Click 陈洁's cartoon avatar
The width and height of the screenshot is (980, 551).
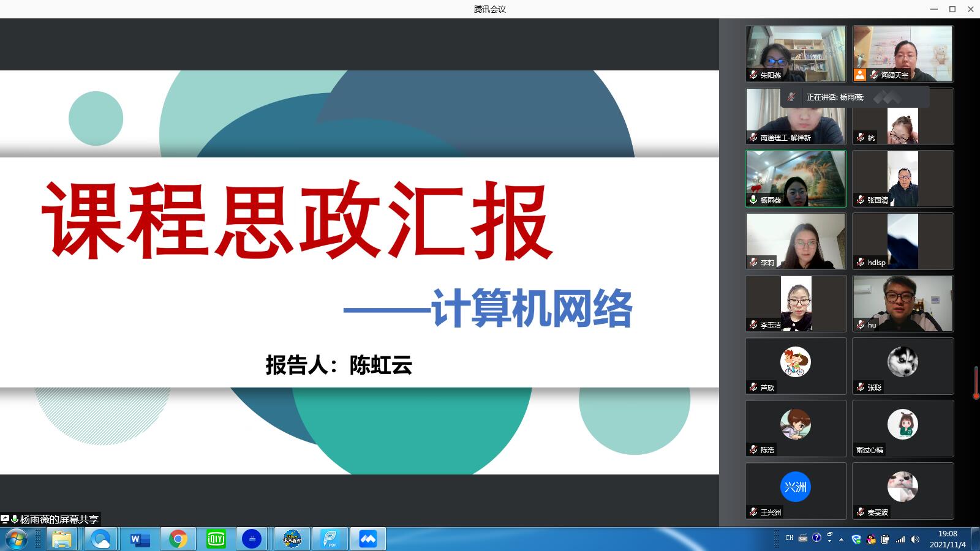[x=796, y=424]
